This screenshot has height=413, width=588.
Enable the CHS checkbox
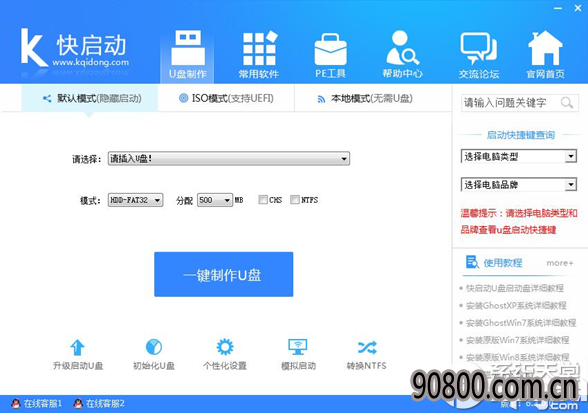(263, 200)
